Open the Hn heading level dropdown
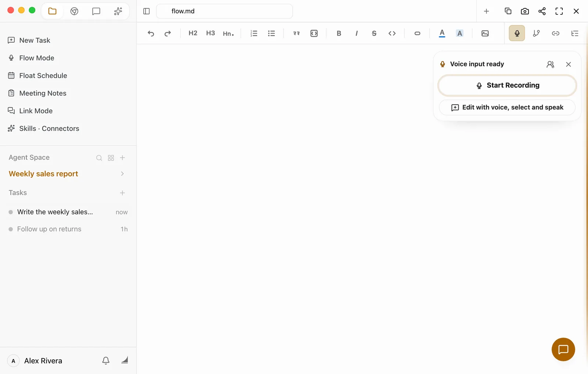The width and height of the screenshot is (588, 374). click(x=228, y=33)
